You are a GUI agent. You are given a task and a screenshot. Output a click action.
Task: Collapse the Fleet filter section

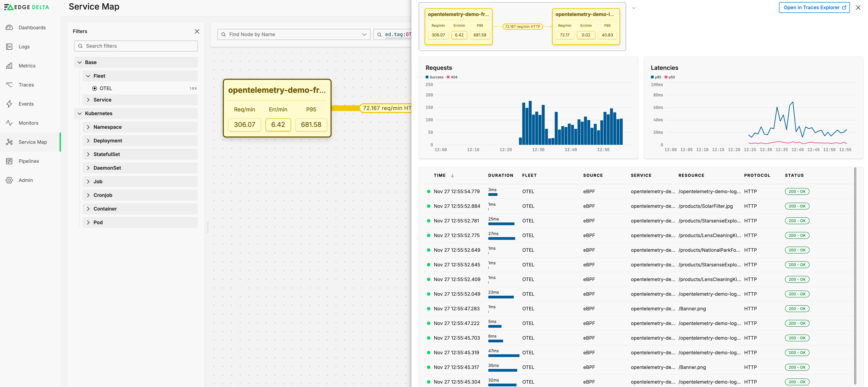(140, 76)
